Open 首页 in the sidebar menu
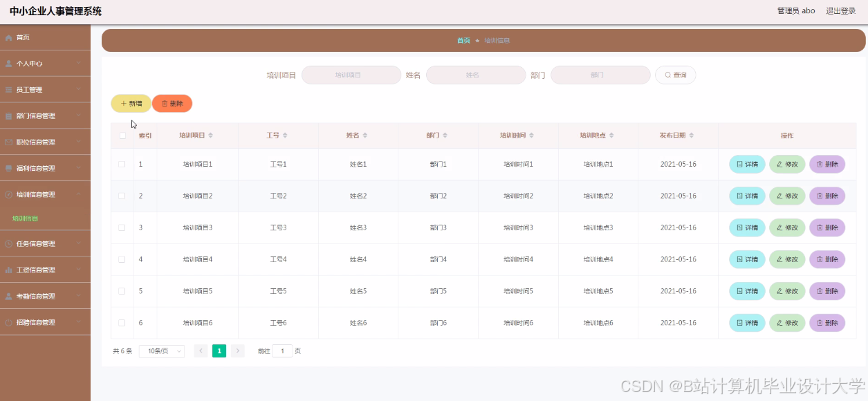This screenshot has width=868, height=401. (45, 37)
